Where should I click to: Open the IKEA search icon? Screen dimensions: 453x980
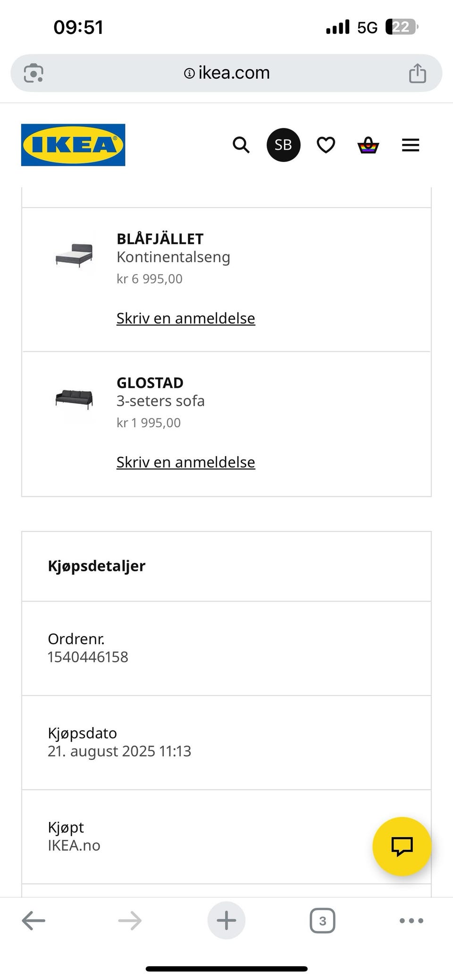coord(241,145)
